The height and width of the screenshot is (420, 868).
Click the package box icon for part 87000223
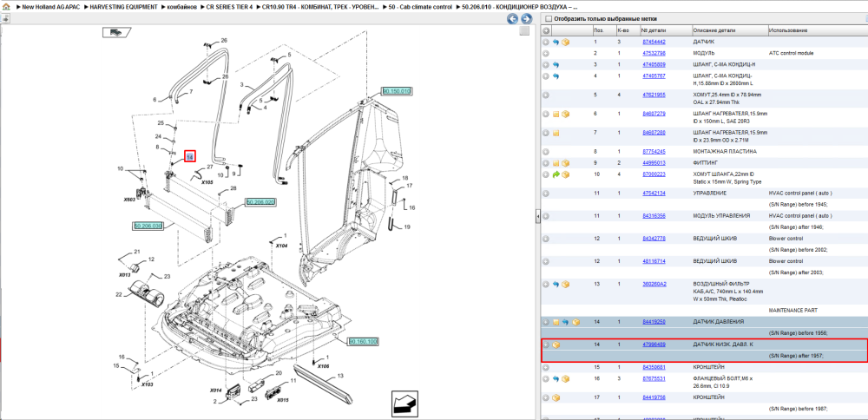tap(565, 174)
